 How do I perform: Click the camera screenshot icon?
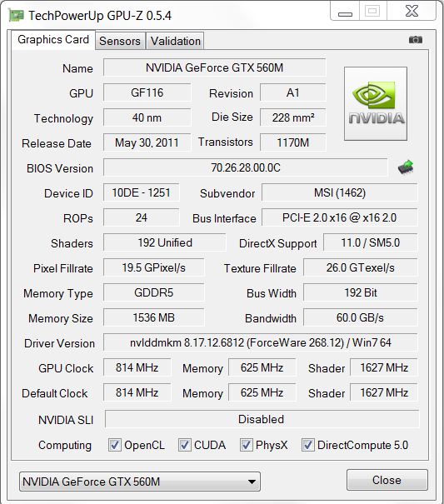416,39
